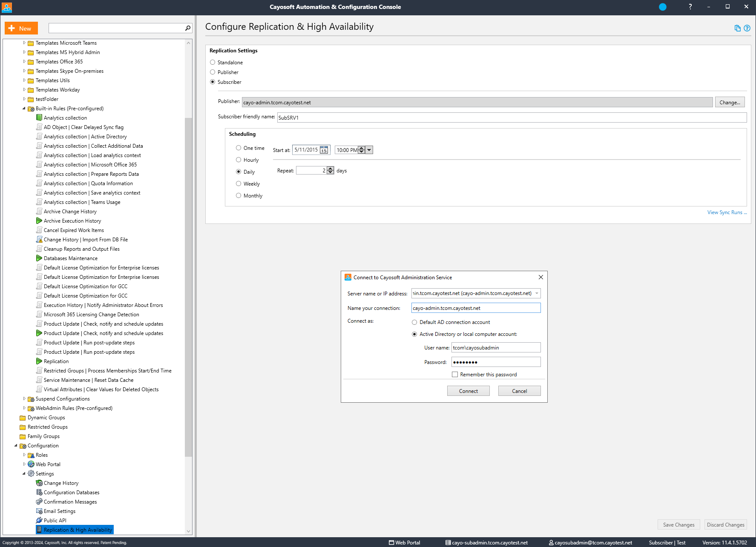Image resolution: width=756 pixels, height=547 pixels.
Task: Click the User name field
Action: [496, 347]
